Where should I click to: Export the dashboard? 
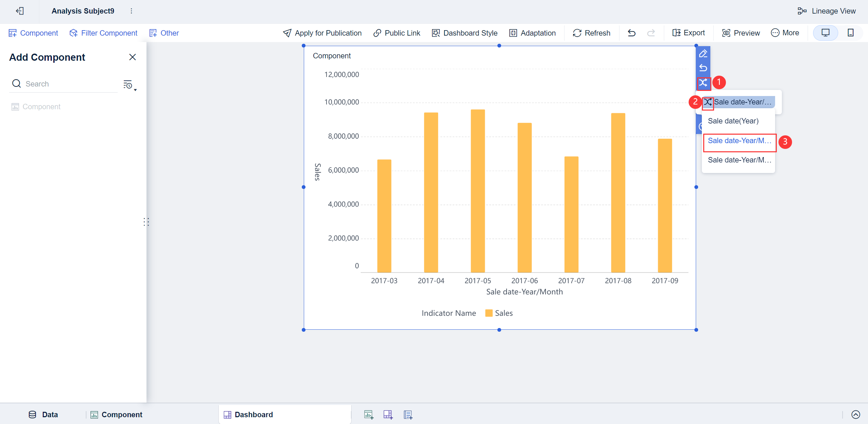point(688,33)
